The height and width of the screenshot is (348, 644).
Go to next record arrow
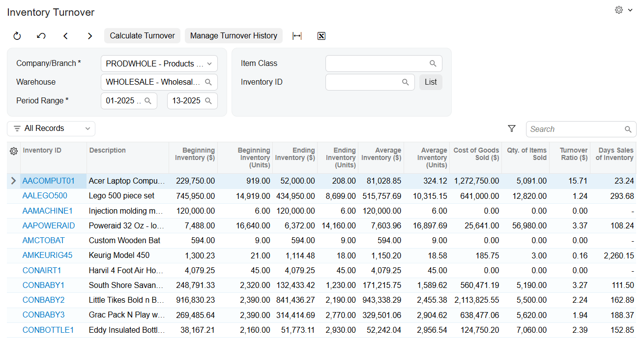click(x=89, y=36)
